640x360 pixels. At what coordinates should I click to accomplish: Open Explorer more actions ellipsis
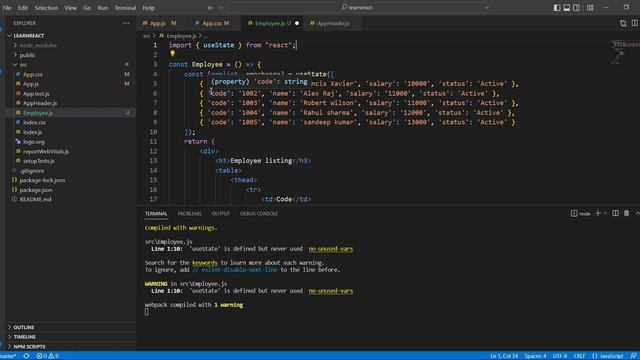(126, 23)
